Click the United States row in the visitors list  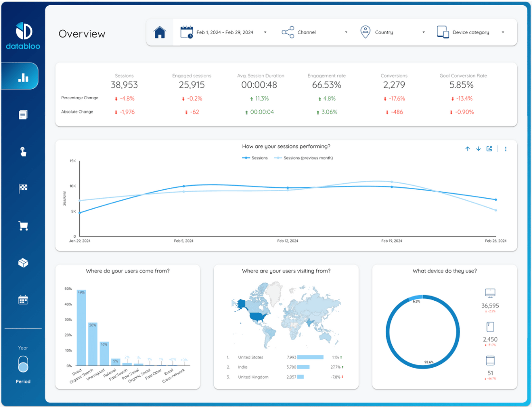[251, 357]
